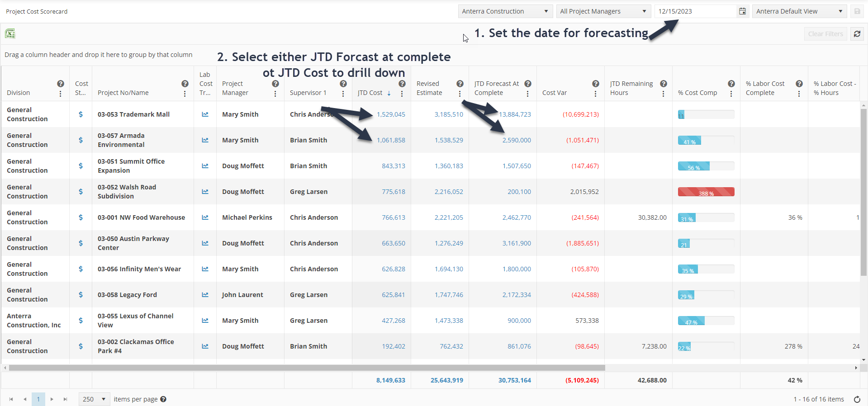The height and width of the screenshot is (406, 868).
Task: Expand the Anterra Construction company dropdown
Action: pyautogui.click(x=505, y=11)
